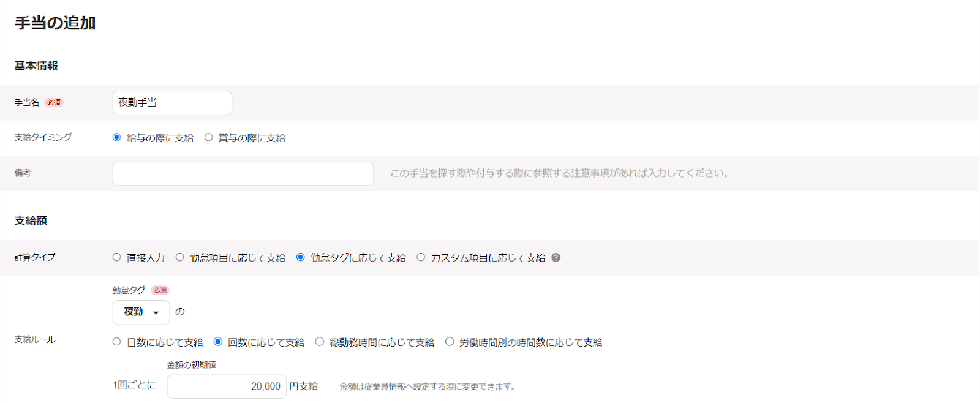
Task: Click the 支給タイミング label
Action: pyautogui.click(x=43, y=137)
